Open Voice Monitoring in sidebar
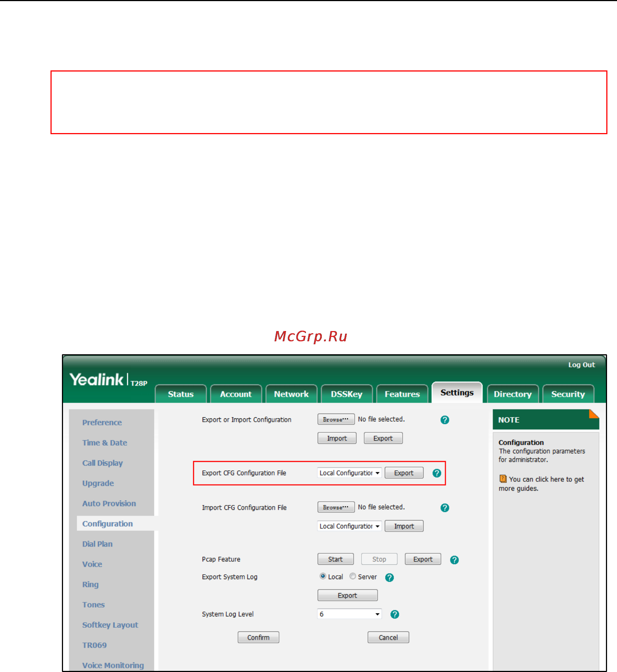Screen dimensions: 617x672 click(113, 666)
